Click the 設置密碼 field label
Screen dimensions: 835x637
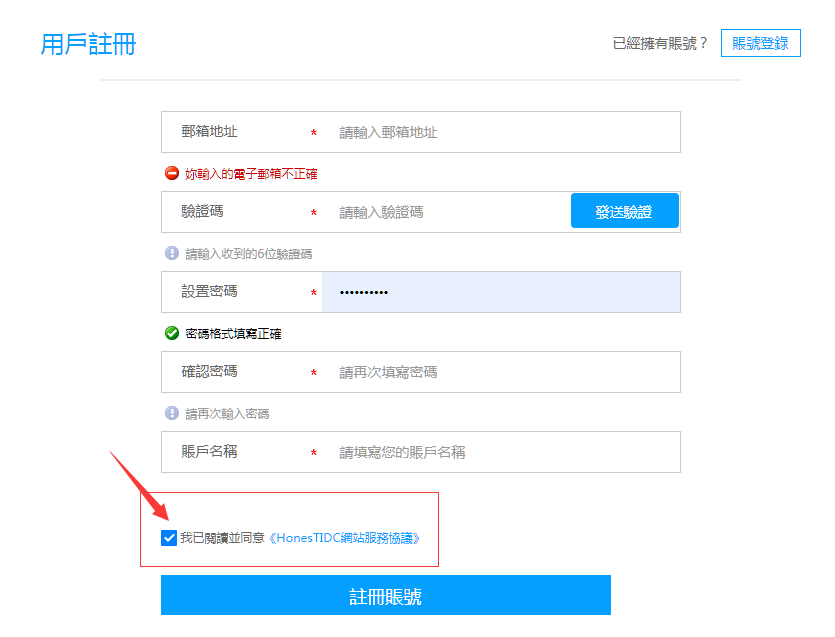[x=209, y=292]
